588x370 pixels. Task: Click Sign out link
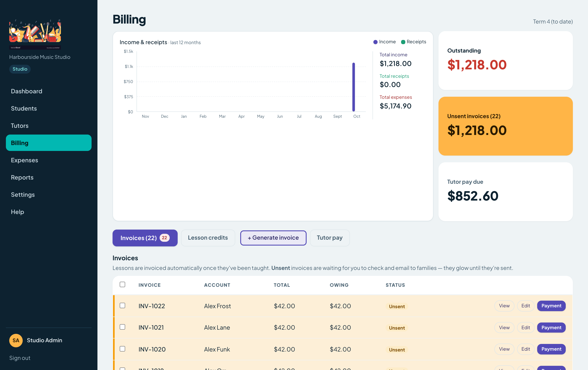[20, 358]
